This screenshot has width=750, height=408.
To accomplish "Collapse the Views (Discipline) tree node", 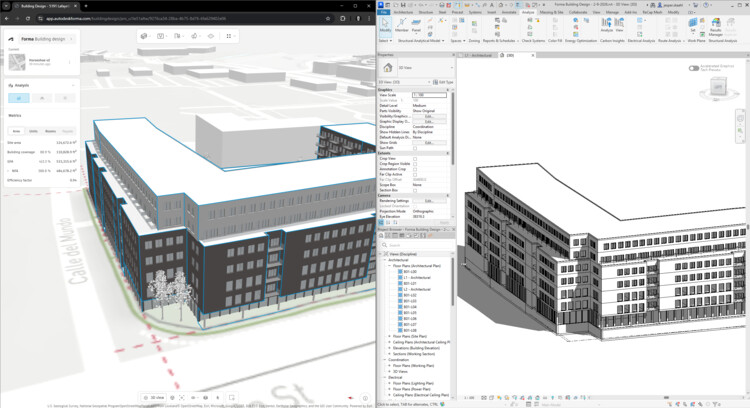I will pyautogui.click(x=381, y=254).
